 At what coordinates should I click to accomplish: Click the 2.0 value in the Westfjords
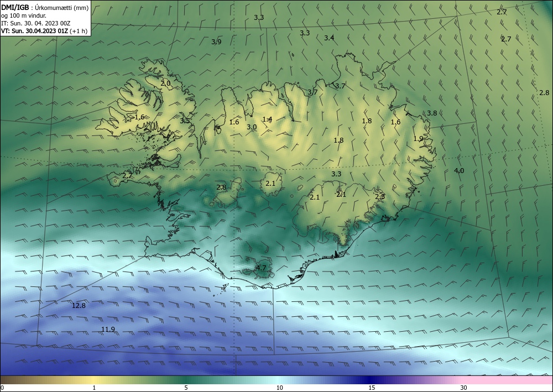[165, 83]
